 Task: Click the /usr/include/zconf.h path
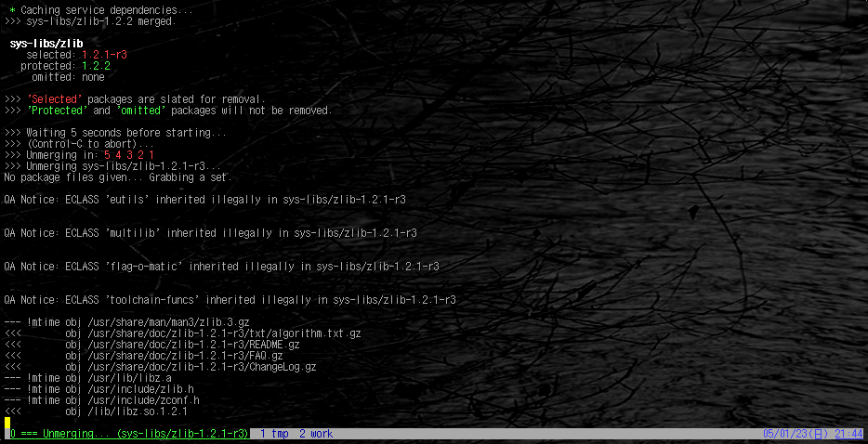[x=143, y=400]
